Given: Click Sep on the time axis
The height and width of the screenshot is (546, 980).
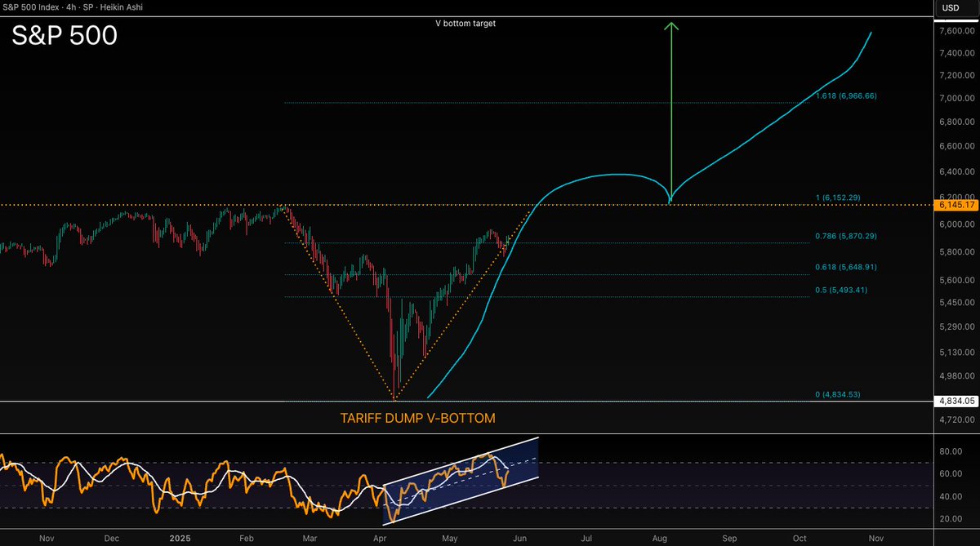Looking at the screenshot, I should pos(729,539).
